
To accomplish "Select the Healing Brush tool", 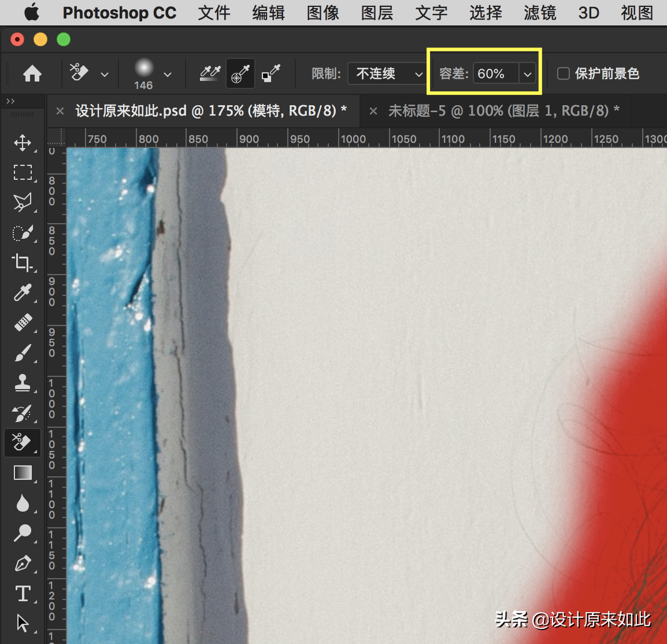I will 23,323.
